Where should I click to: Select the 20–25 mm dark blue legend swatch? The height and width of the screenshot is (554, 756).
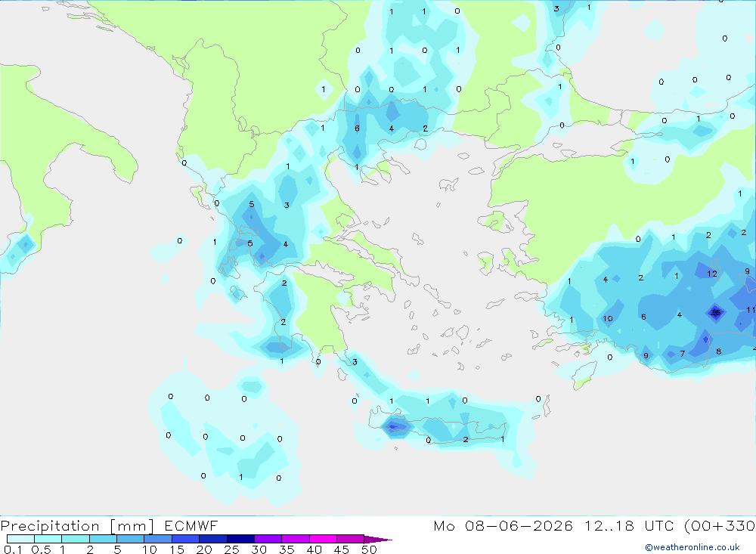coord(213,539)
